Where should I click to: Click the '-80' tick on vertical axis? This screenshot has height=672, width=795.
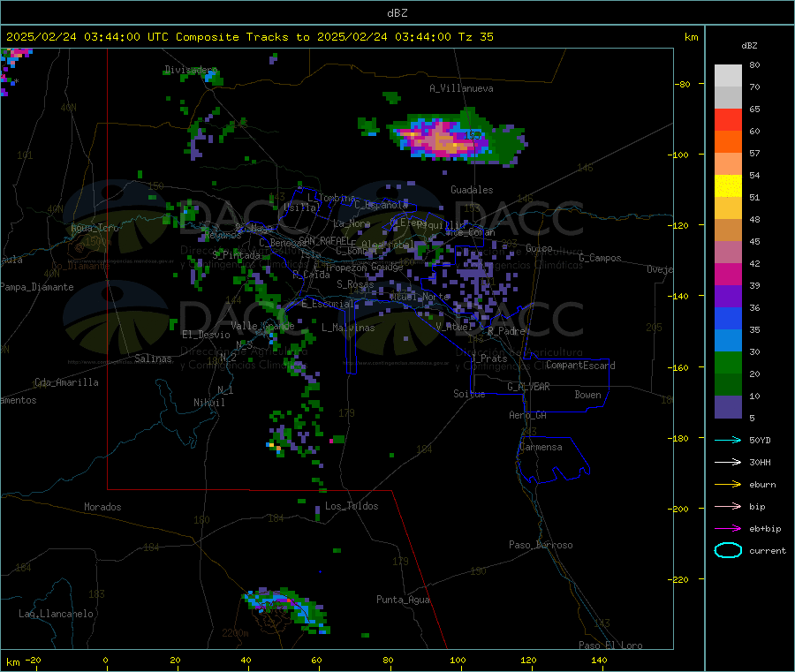pos(683,84)
